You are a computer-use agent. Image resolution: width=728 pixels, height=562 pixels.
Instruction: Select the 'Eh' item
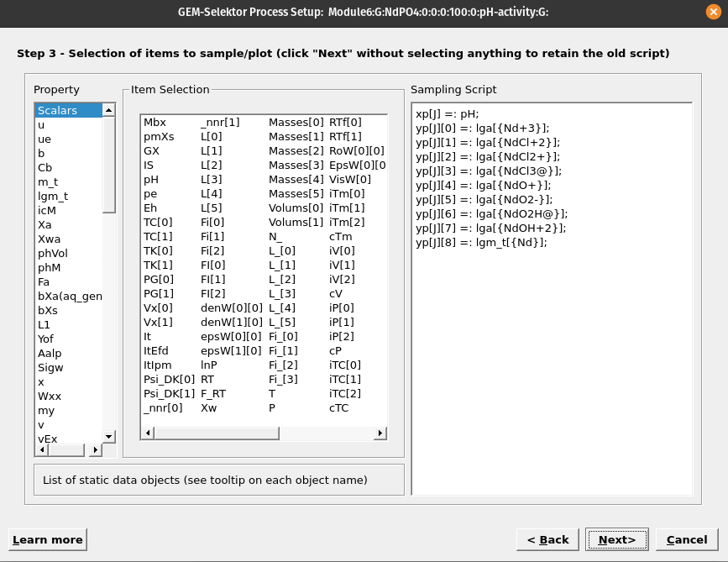(150, 207)
